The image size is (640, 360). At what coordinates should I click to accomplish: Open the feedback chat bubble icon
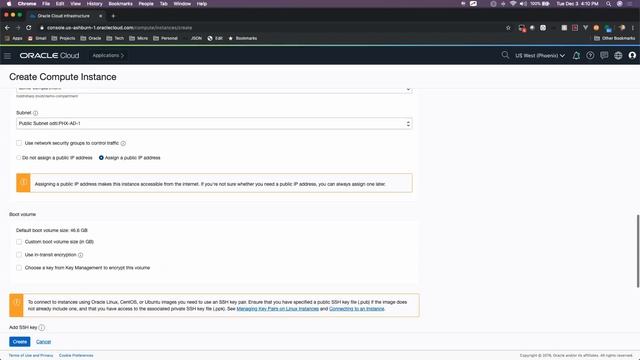click(x=604, y=56)
